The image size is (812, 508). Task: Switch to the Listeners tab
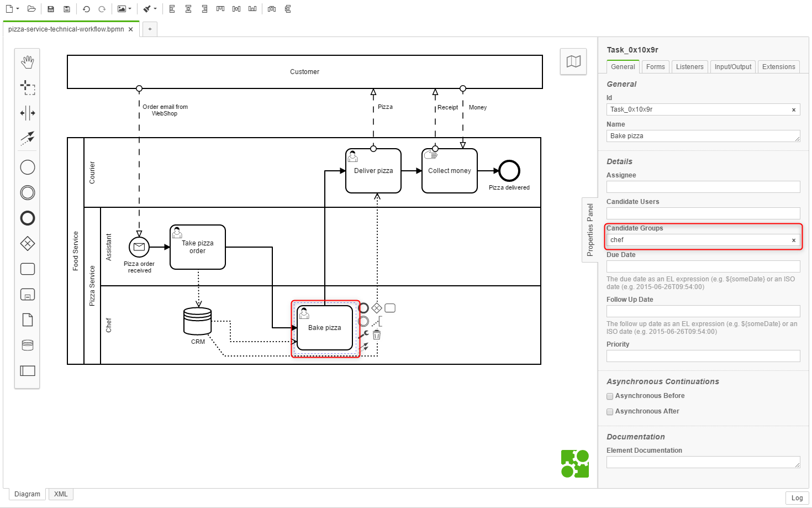click(689, 67)
